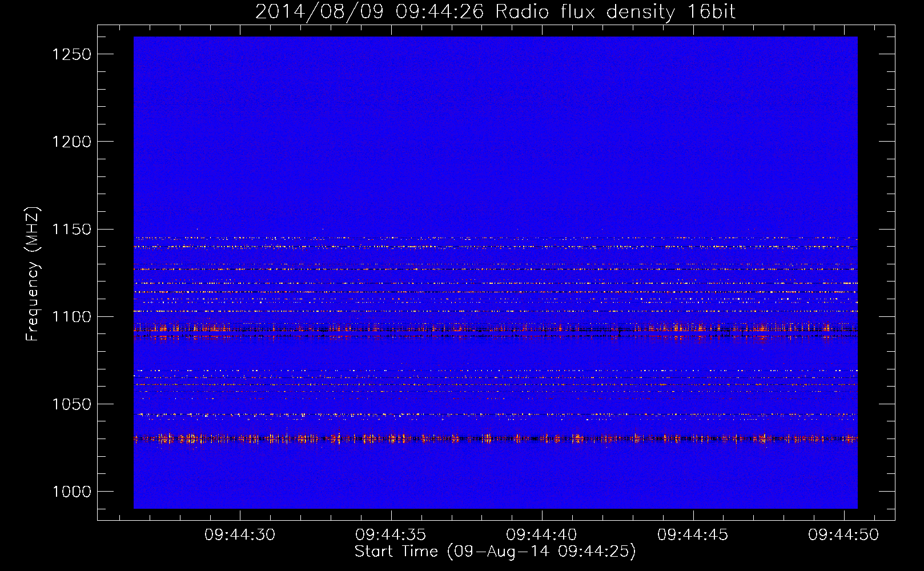Click the 1100 frequency tick label

(72, 317)
